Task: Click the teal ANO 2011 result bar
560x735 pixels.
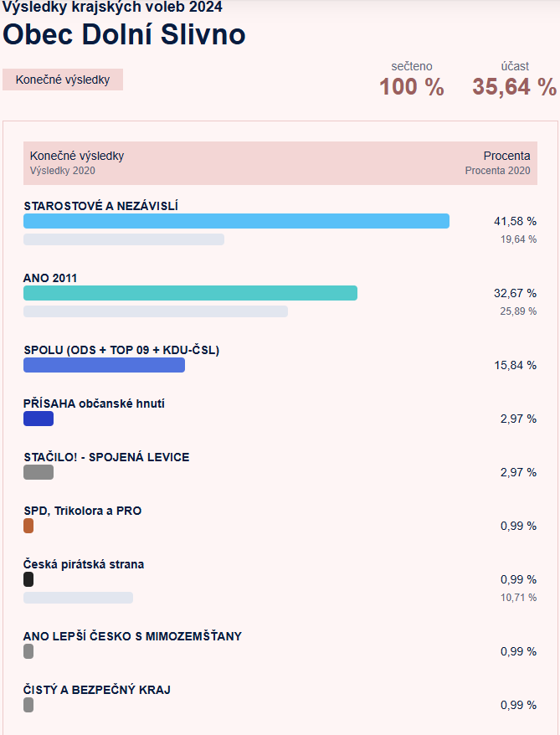Action: pyautogui.click(x=190, y=293)
